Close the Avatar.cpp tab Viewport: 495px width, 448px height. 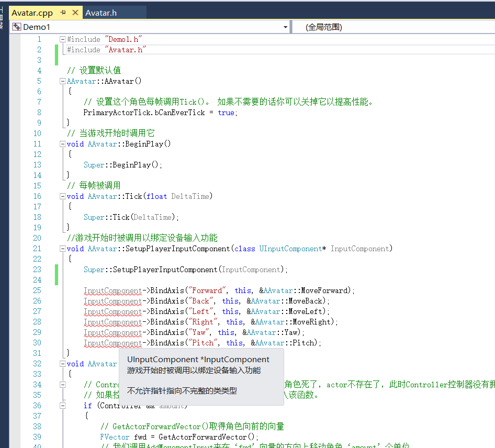click(x=75, y=13)
